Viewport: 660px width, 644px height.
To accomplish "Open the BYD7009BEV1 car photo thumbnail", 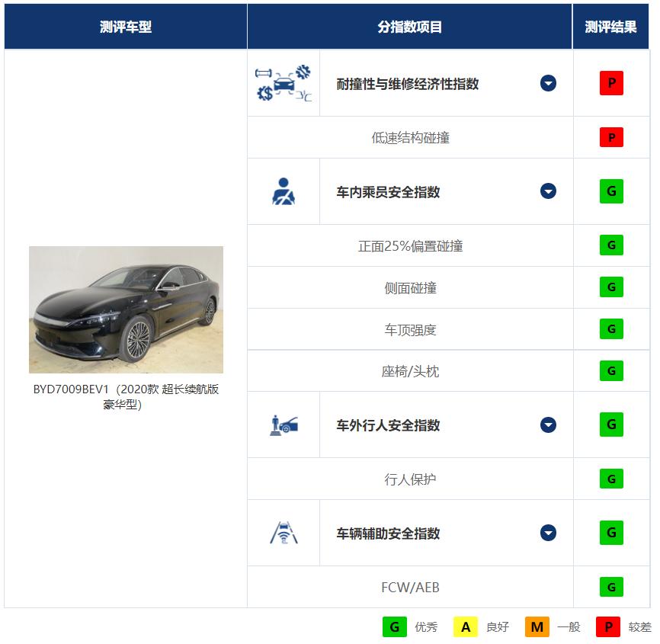I will (127, 309).
